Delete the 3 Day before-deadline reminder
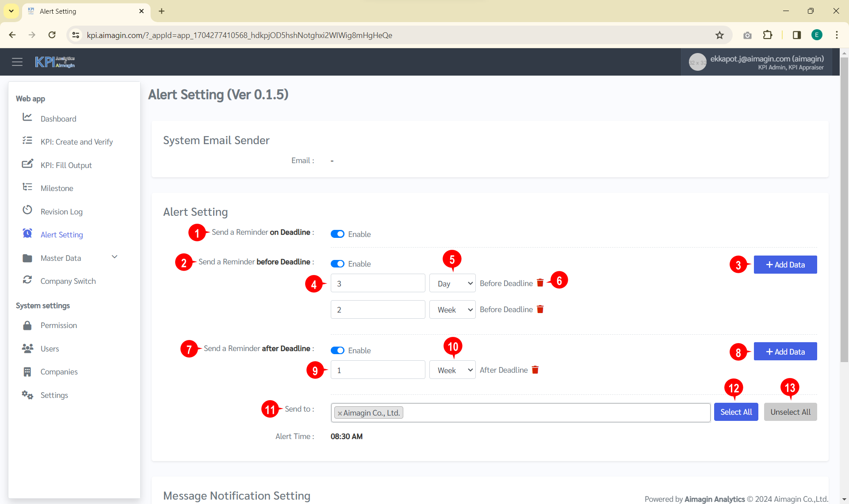 (x=540, y=283)
